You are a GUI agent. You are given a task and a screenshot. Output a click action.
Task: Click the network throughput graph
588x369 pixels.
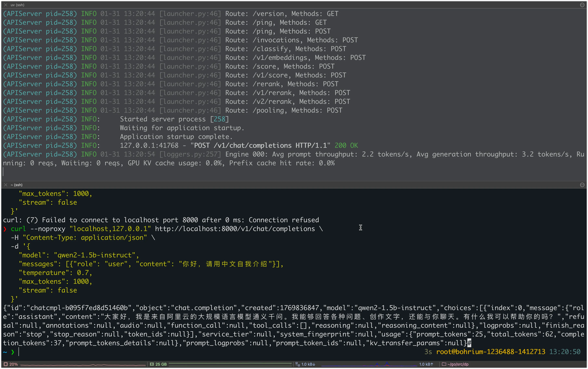click(369, 364)
